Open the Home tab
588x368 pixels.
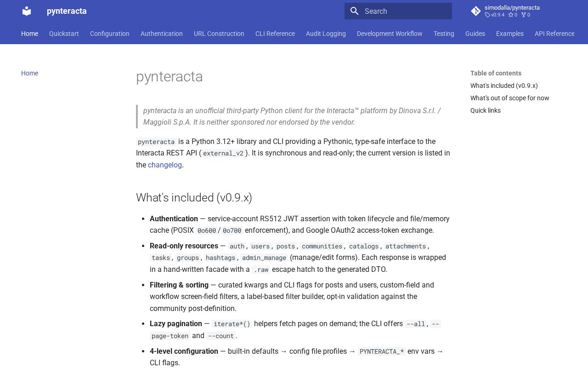click(x=30, y=34)
